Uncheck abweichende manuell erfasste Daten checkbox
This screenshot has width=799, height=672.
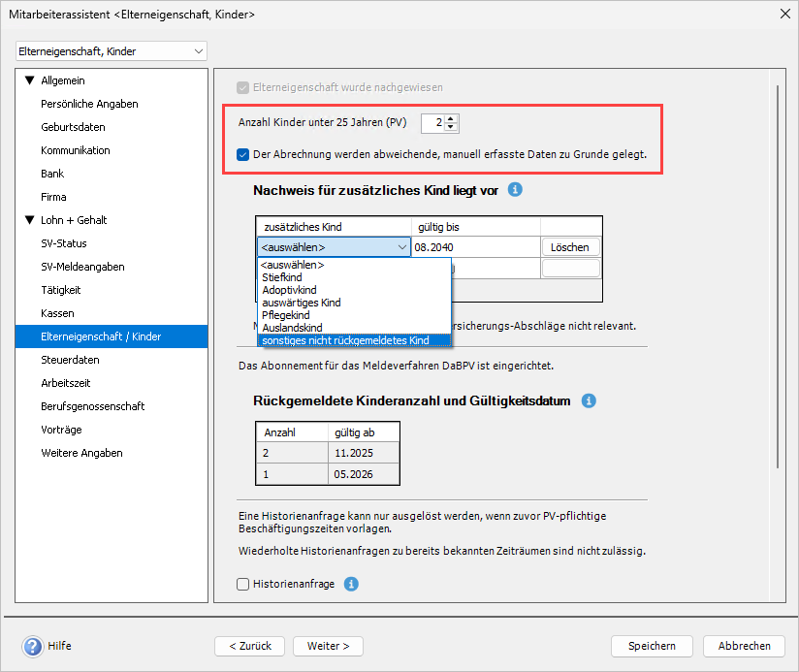(x=243, y=154)
